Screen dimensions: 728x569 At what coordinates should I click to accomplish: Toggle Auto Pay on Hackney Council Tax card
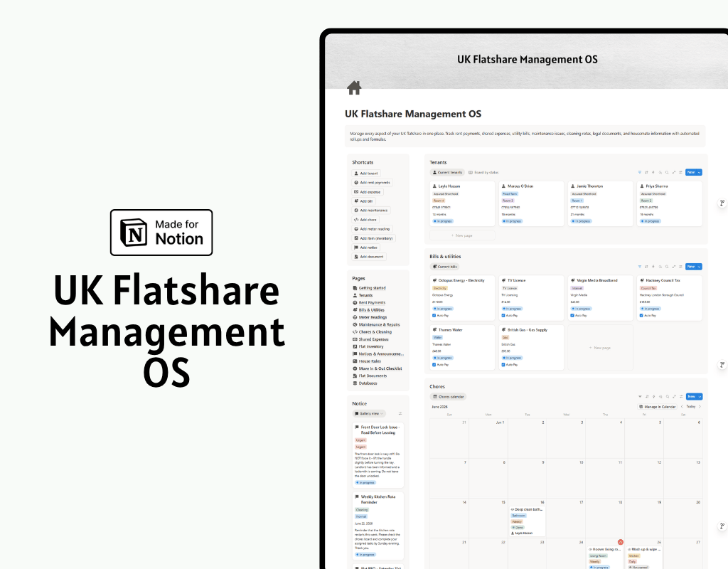click(641, 315)
